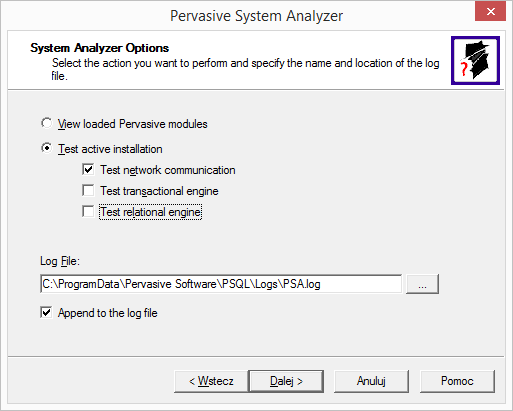
Task: Proceed with the Dalej button
Action: (286, 381)
